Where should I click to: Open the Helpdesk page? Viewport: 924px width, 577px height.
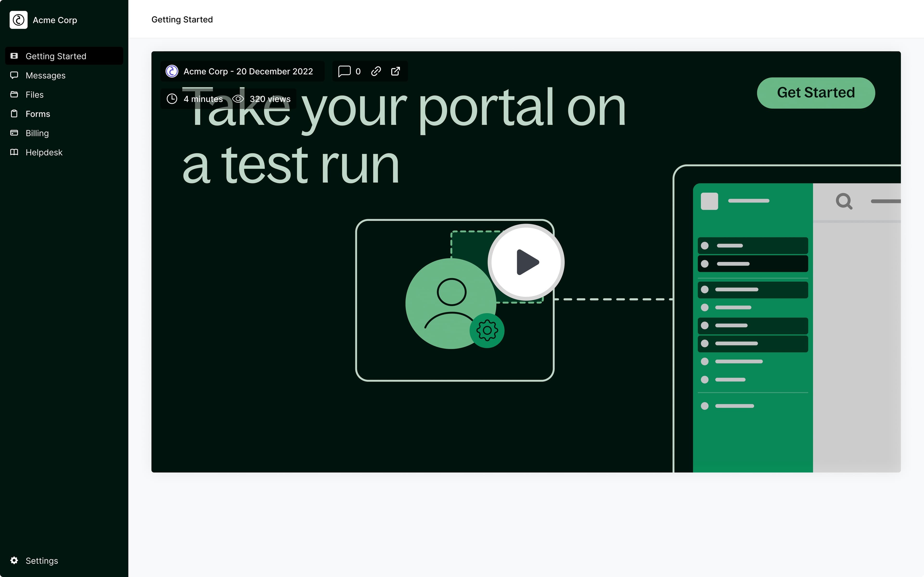coord(44,152)
